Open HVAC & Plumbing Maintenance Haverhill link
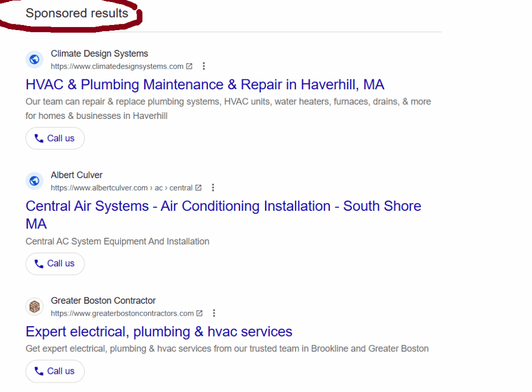 (x=205, y=85)
